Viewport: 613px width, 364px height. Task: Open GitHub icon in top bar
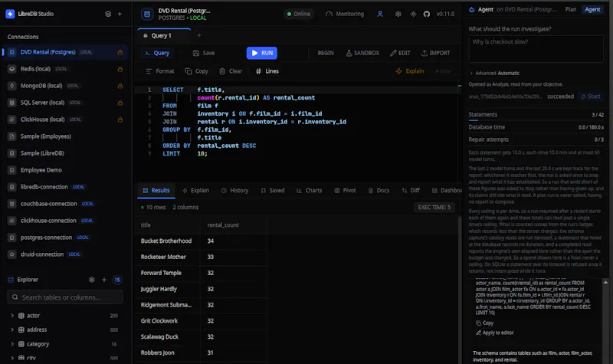pyautogui.click(x=427, y=14)
